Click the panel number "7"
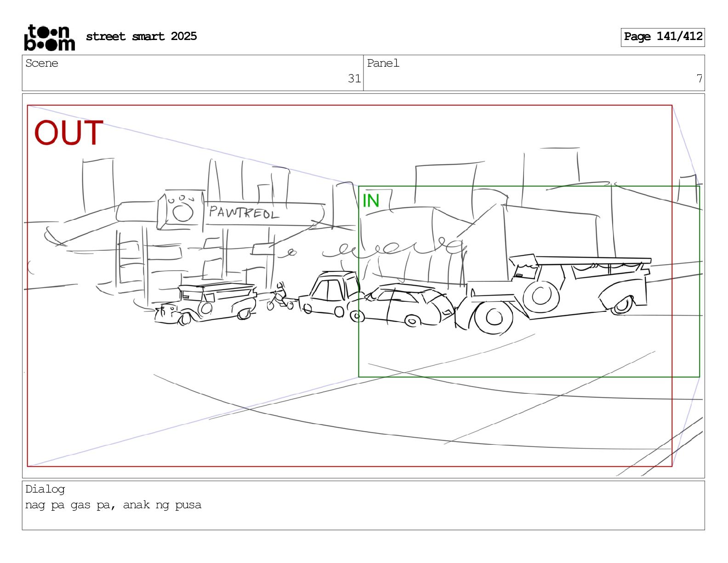 coord(699,79)
